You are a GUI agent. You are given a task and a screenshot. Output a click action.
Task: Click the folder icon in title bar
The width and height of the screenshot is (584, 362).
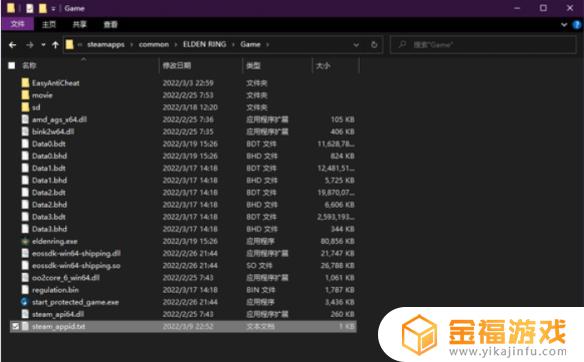point(11,8)
